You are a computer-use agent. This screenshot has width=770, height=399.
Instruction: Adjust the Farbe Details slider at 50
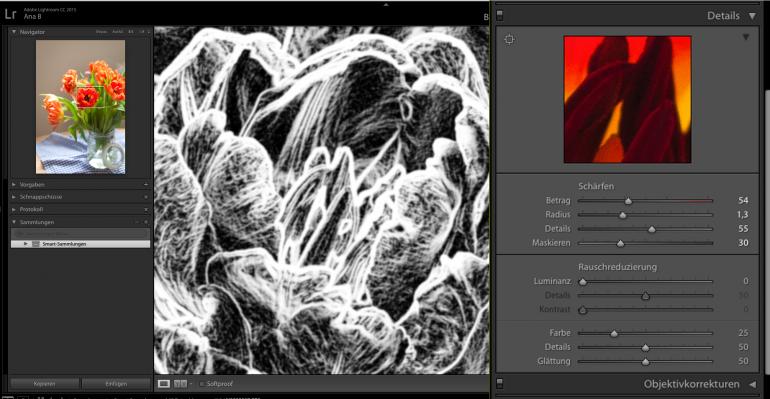(645, 348)
